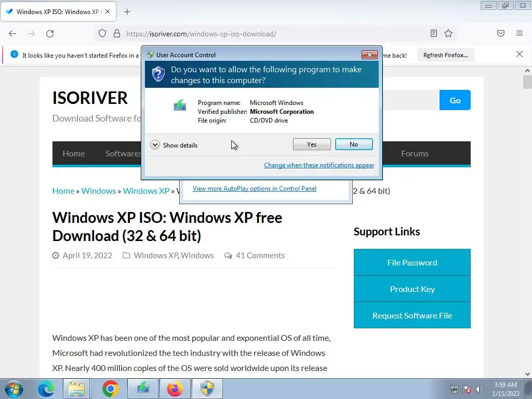Switch to Firefox in the taskbar
This screenshot has height=399, width=532.
pos(175,389)
